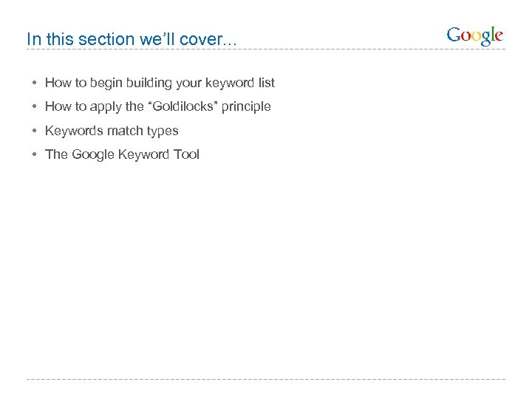This screenshot has height=399, width=532.
Task: Select "How to begin building your keyword list"
Action: click(160, 83)
